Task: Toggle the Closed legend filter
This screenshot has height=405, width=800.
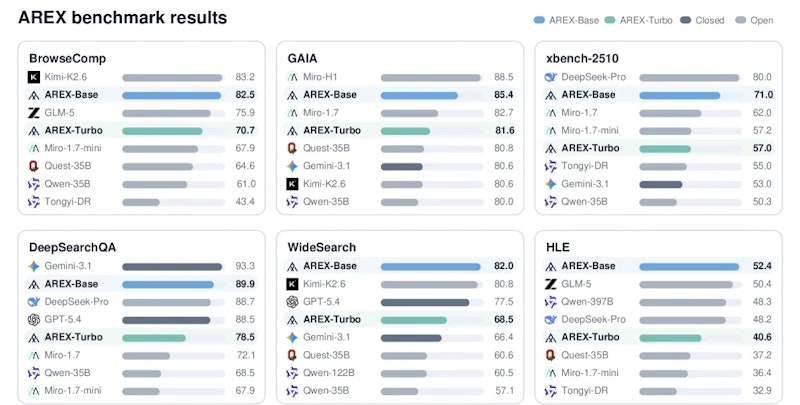Action: point(703,20)
